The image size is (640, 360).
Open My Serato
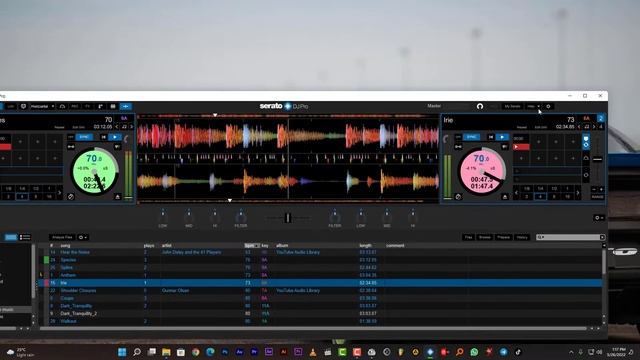[512, 107]
